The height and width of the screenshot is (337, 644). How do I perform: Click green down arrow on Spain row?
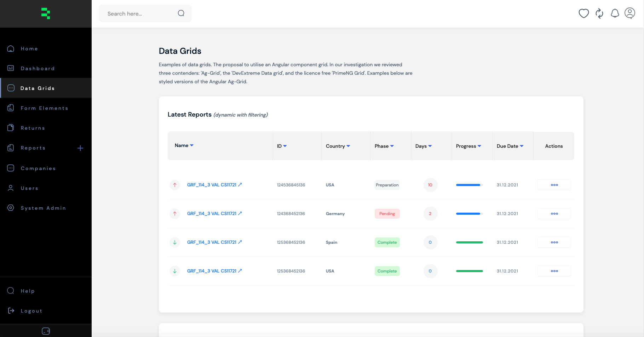(x=175, y=242)
